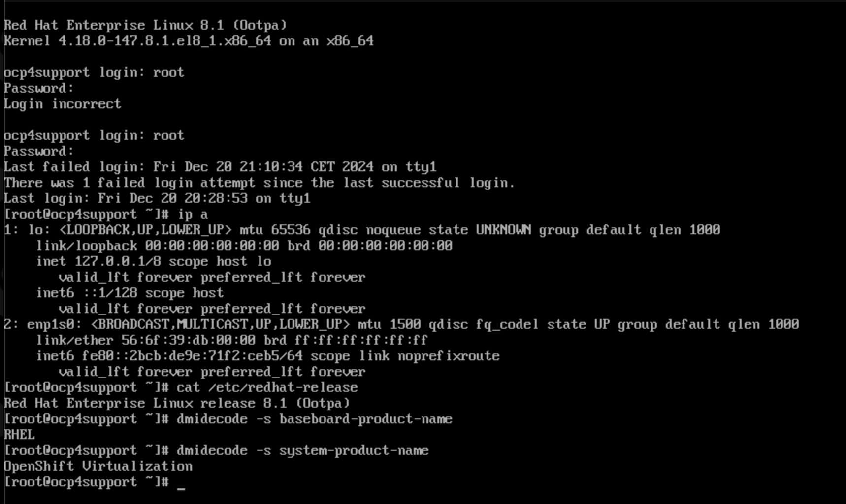
Task: Click the 'There was 1 failed login attempt' line
Action: pos(260,183)
